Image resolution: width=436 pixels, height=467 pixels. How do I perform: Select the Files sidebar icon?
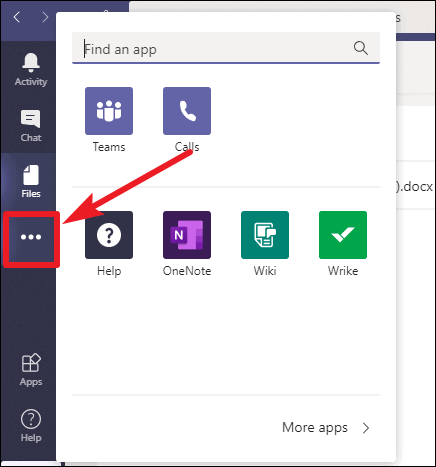tap(31, 175)
